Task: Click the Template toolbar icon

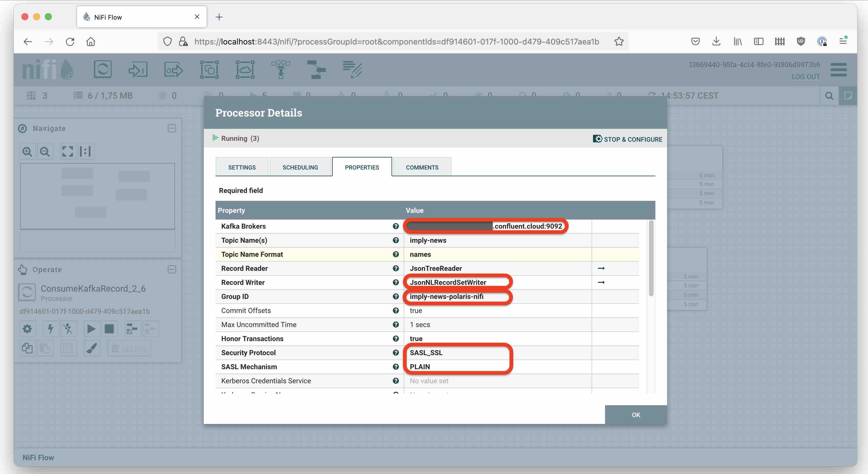Action: (316, 70)
